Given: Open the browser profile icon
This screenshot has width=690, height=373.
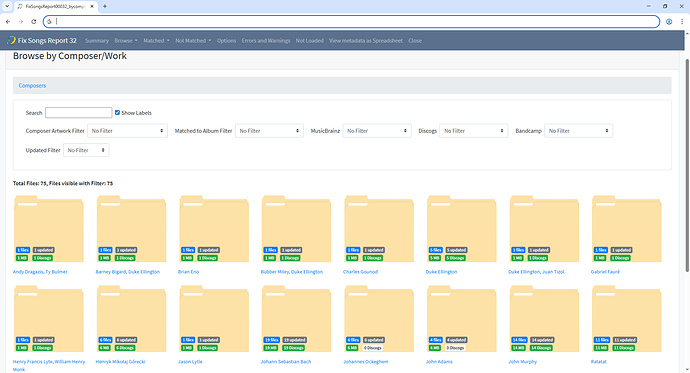Looking at the screenshot, I should click(669, 22).
